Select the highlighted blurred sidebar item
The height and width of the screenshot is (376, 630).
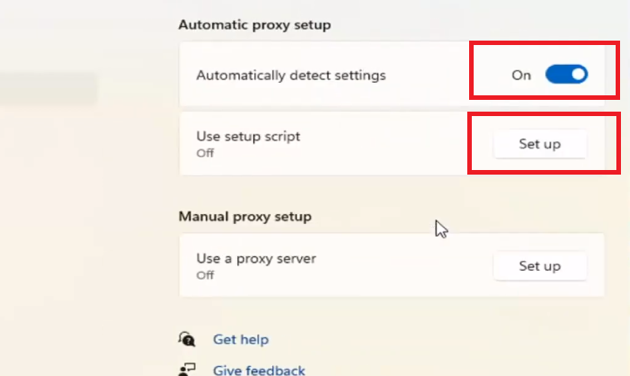click(47, 88)
